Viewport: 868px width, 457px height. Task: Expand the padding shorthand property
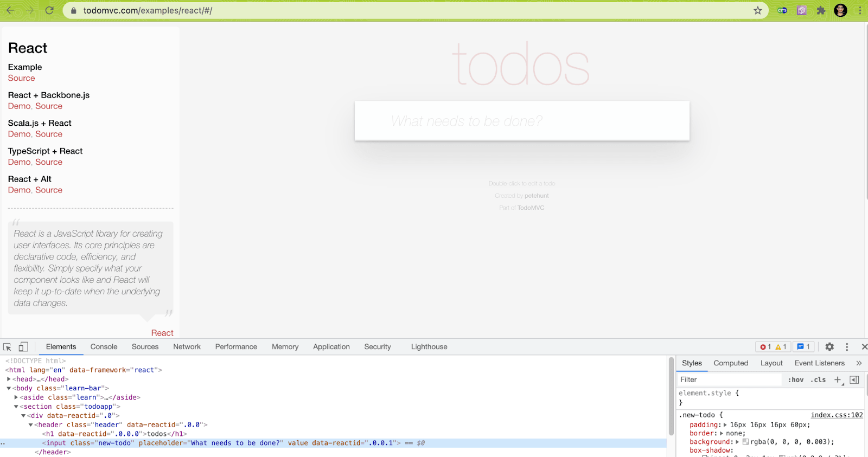point(726,425)
